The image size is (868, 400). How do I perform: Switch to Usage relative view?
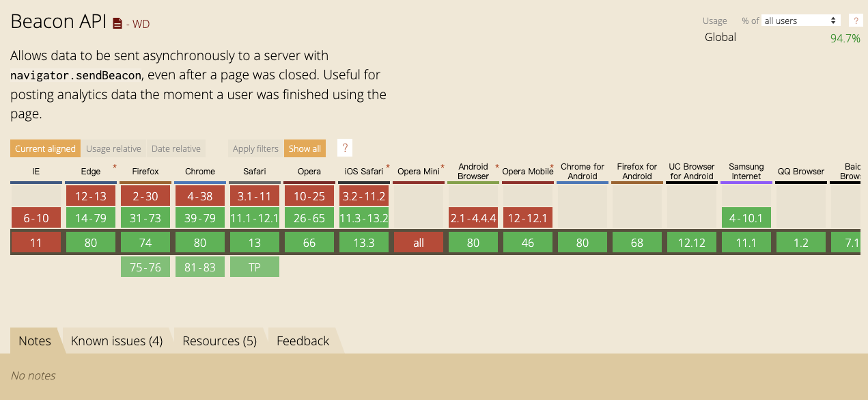113,148
